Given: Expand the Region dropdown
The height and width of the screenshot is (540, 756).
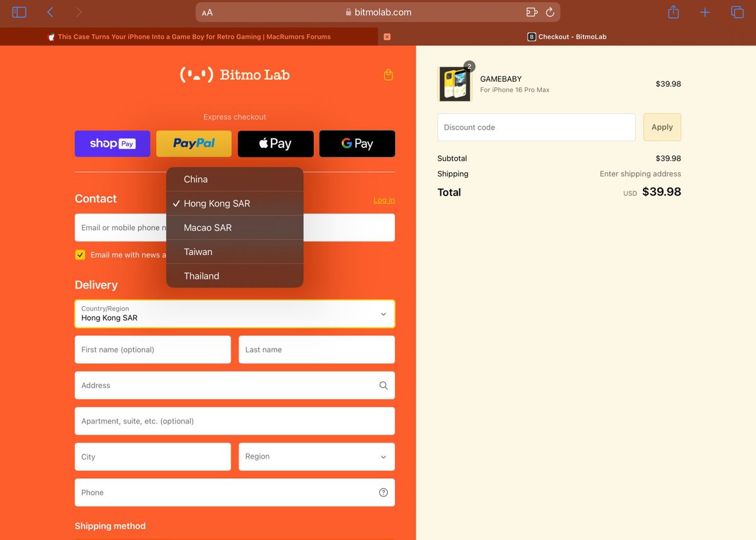Looking at the screenshot, I should point(317,457).
